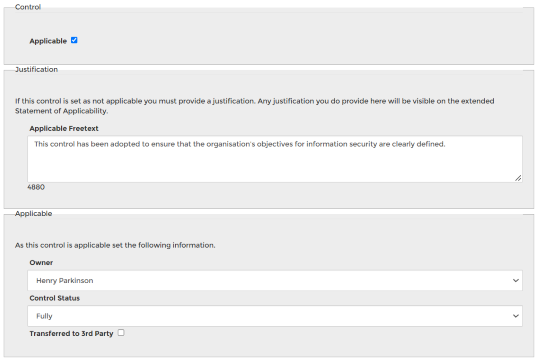Image resolution: width=539 pixels, height=362 pixels.
Task: Select the Control section legend
Action: click(x=28, y=7)
